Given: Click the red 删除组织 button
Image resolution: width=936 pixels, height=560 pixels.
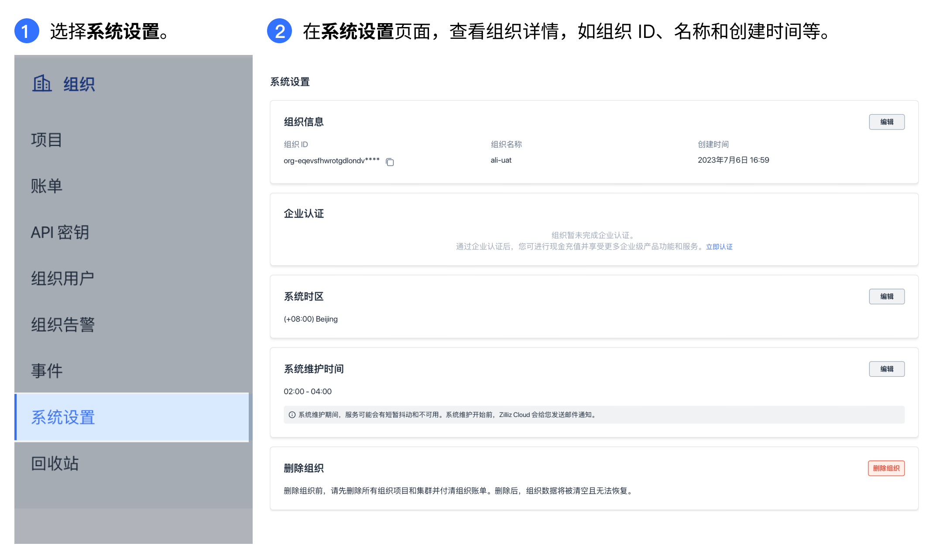Looking at the screenshot, I should point(886,468).
